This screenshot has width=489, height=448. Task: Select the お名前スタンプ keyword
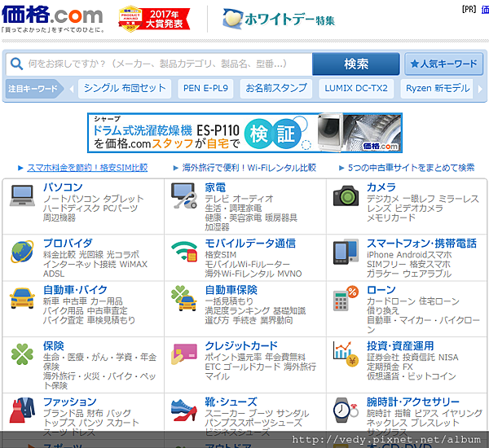pyautogui.click(x=276, y=89)
